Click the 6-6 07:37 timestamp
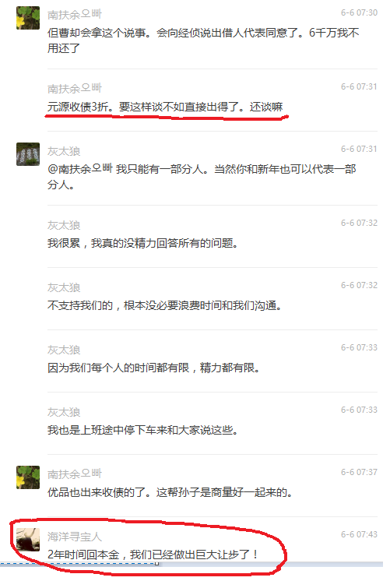 coord(359,472)
